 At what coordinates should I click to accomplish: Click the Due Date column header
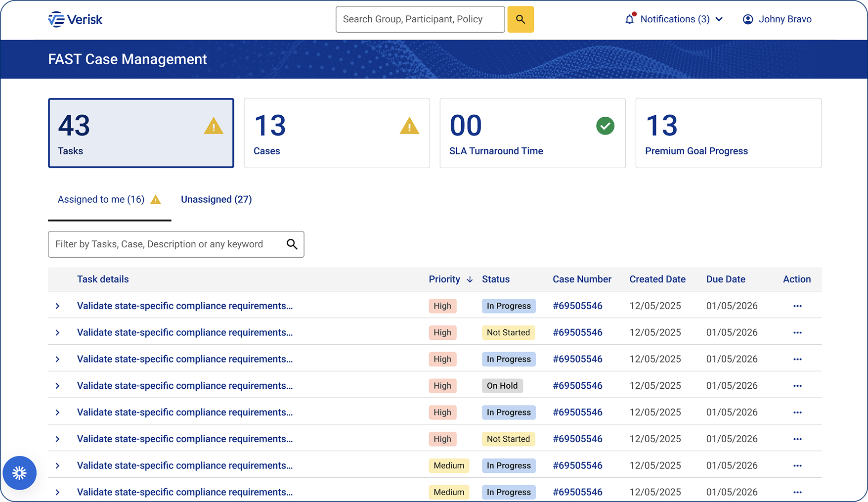(726, 279)
